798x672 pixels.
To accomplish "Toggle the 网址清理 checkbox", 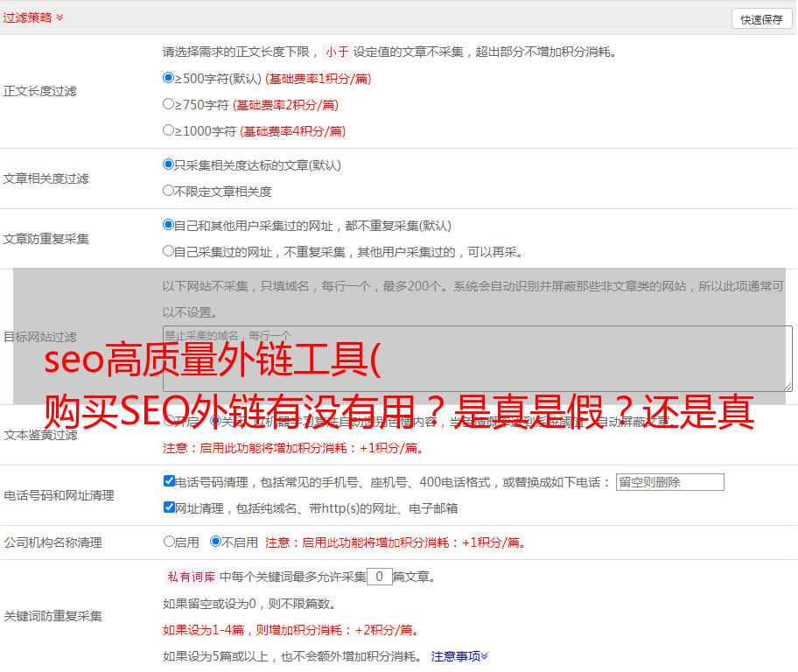I will tap(169, 507).
